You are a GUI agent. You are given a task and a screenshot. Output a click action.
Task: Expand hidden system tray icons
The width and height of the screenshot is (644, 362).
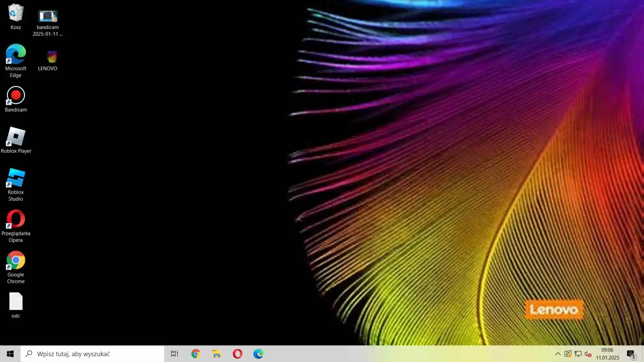pyautogui.click(x=558, y=354)
